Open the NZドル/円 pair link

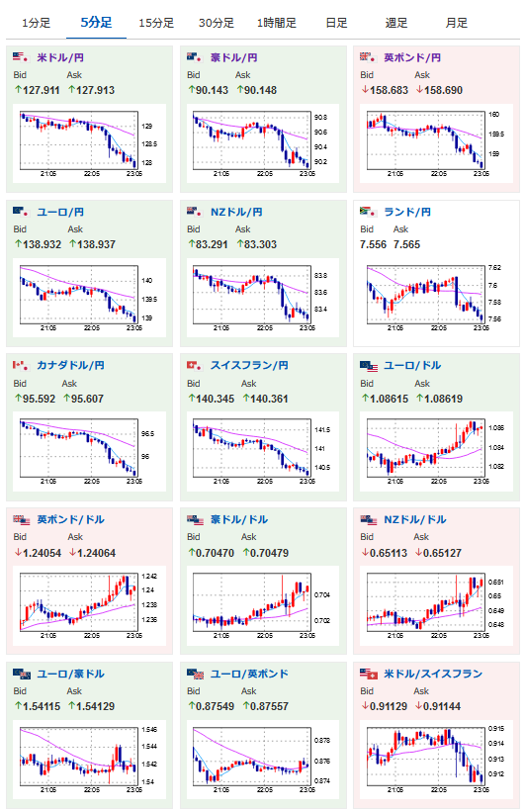(x=236, y=212)
